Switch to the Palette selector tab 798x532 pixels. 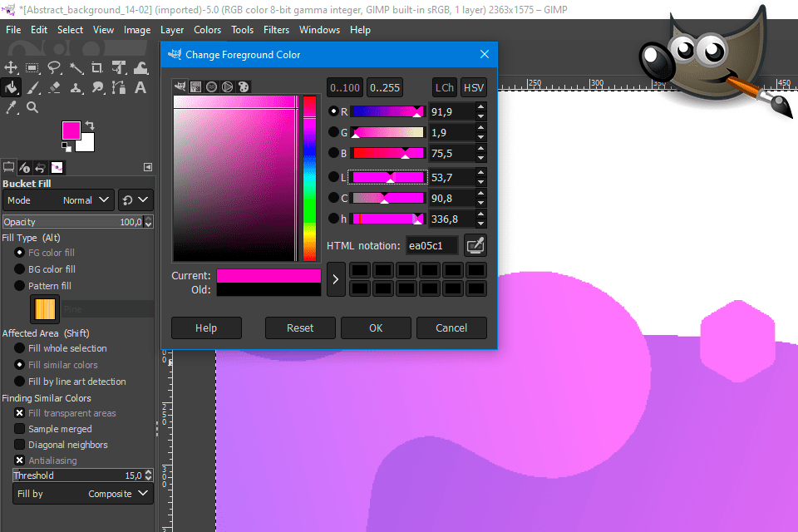(244, 86)
